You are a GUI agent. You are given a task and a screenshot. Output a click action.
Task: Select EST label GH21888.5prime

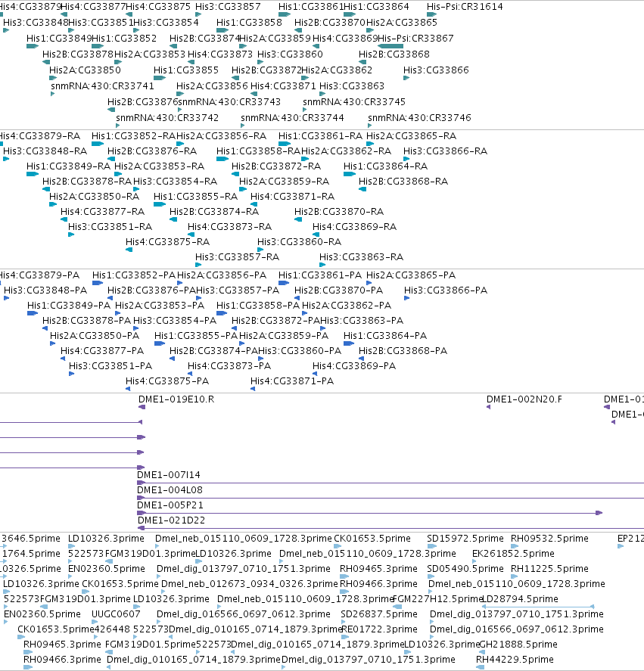(x=518, y=645)
